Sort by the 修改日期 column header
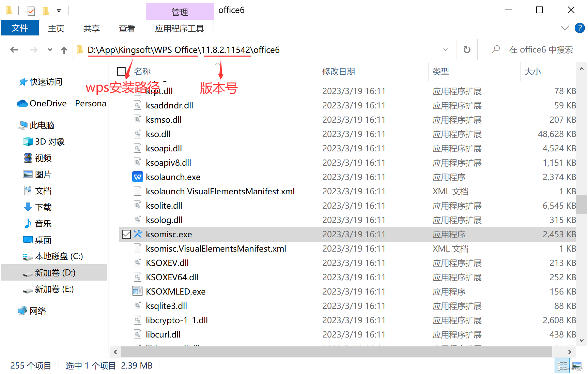Image resolution: width=588 pixels, height=374 pixels. click(339, 72)
